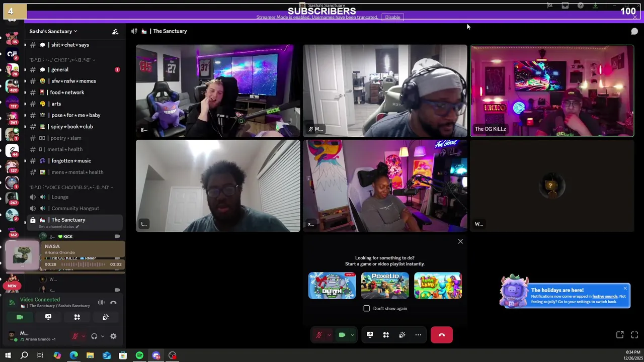Expand mic input options in user panel
Screen dimensions: 644x362
tap(83, 336)
